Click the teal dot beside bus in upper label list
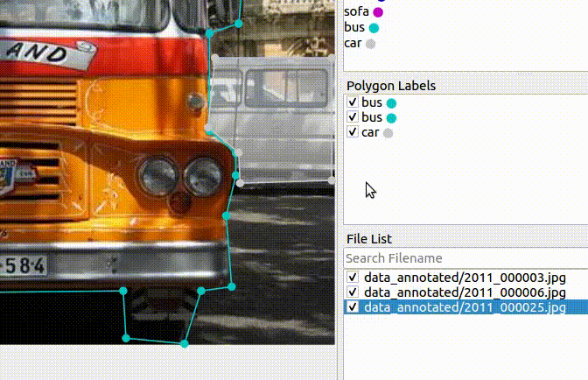Viewport: 588px width, 380px height. coord(374,28)
